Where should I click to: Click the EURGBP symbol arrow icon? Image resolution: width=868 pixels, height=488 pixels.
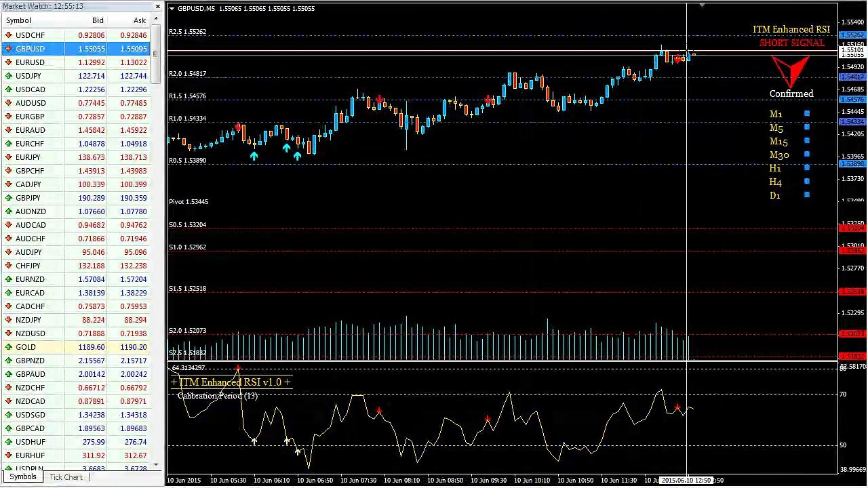click(8, 117)
